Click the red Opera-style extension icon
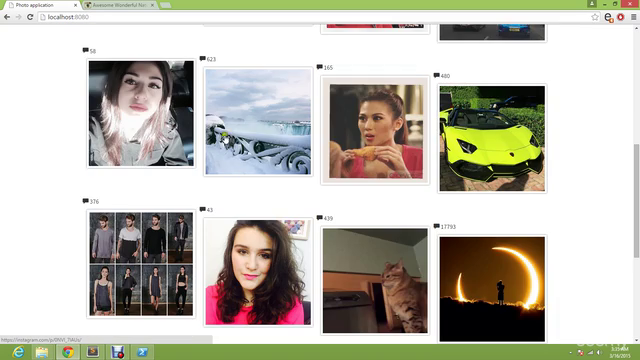The image size is (640, 360). [x=621, y=17]
